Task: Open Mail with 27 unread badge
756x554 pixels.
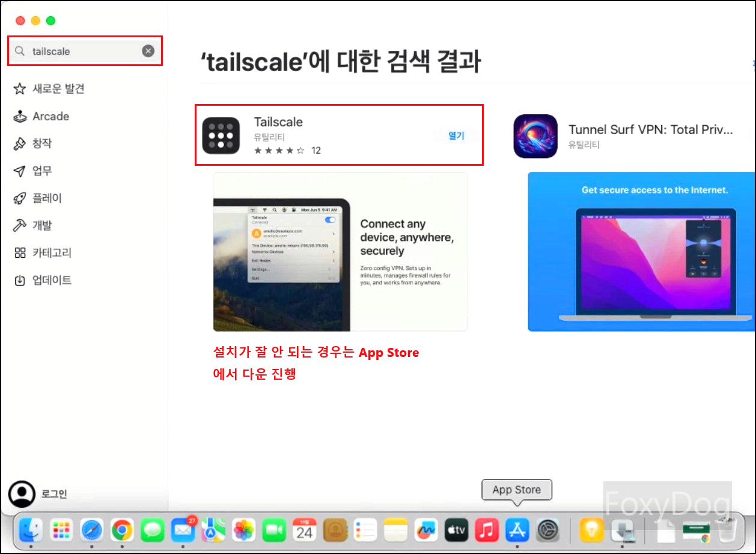Action: click(183, 530)
